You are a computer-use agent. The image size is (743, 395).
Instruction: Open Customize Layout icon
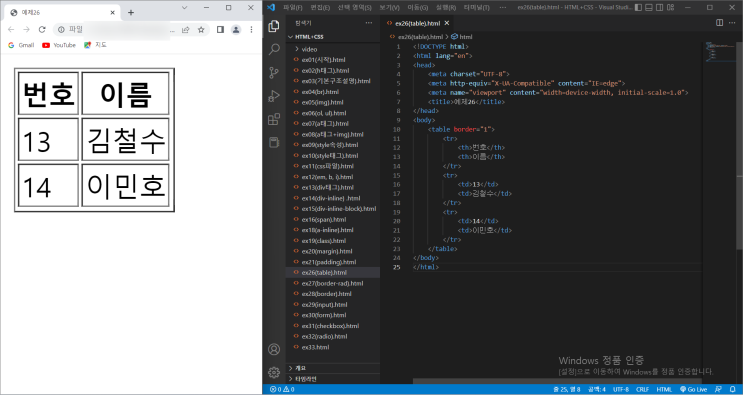pos(670,7)
